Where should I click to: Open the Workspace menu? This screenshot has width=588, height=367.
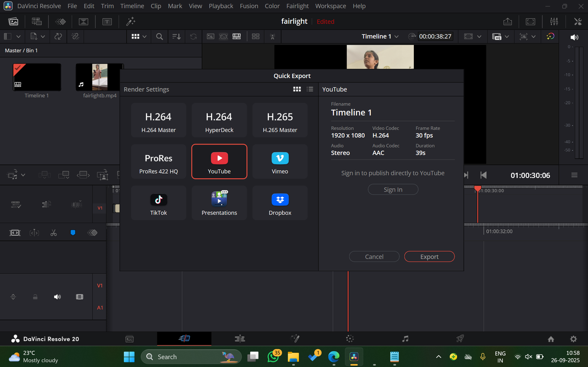tap(331, 6)
